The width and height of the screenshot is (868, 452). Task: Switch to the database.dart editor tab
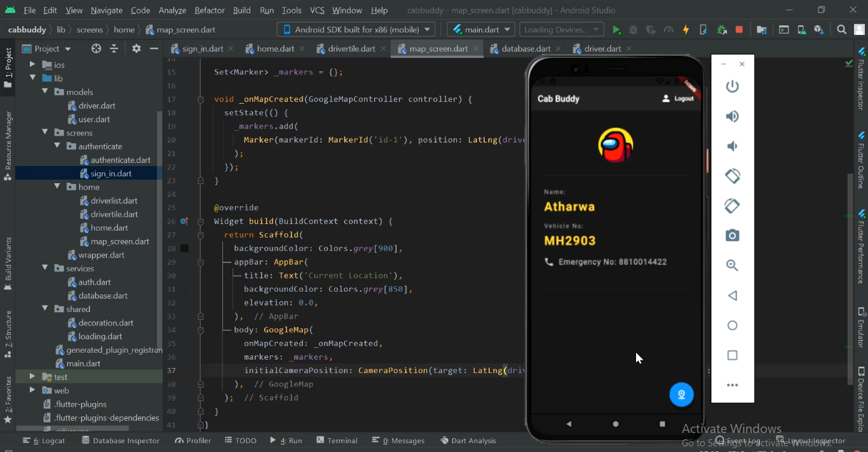tap(525, 48)
